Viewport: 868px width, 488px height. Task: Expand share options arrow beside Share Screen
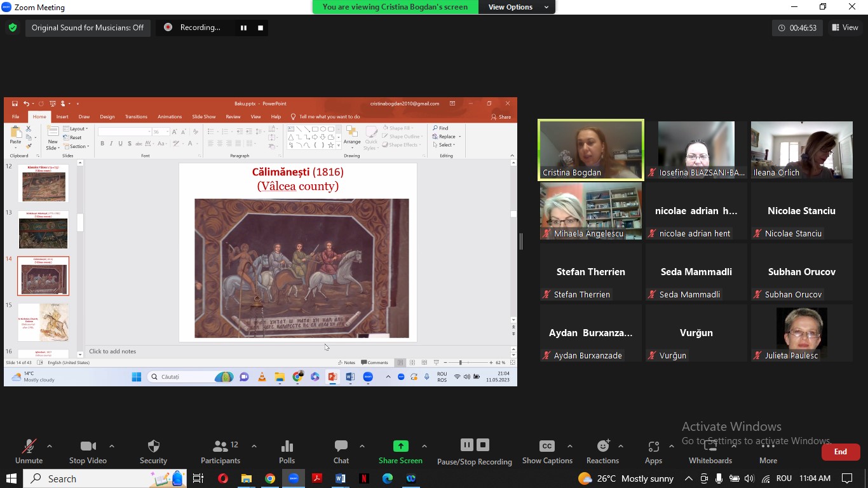tap(424, 446)
